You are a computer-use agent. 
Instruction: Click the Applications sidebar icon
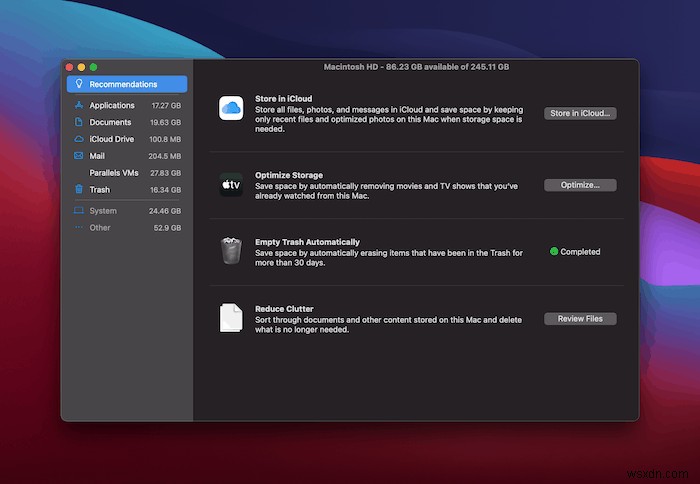pyautogui.click(x=79, y=105)
